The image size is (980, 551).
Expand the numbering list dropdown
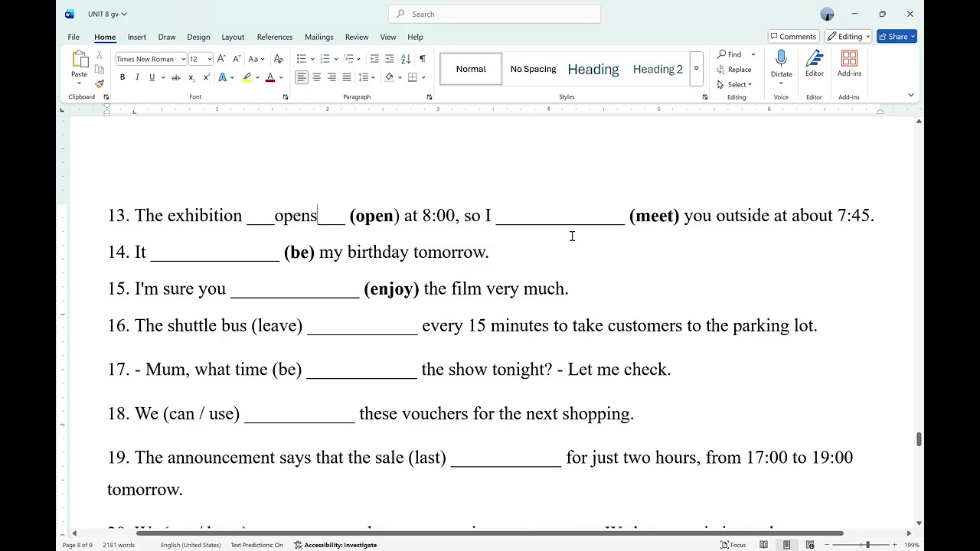(x=336, y=59)
